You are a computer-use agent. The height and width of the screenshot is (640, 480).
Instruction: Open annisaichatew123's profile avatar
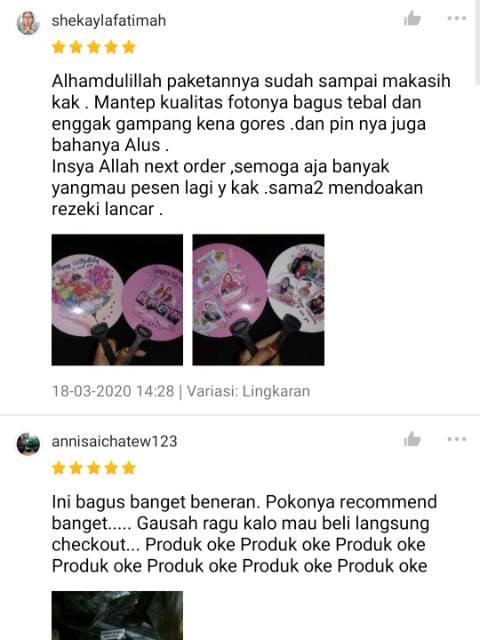coord(28,444)
